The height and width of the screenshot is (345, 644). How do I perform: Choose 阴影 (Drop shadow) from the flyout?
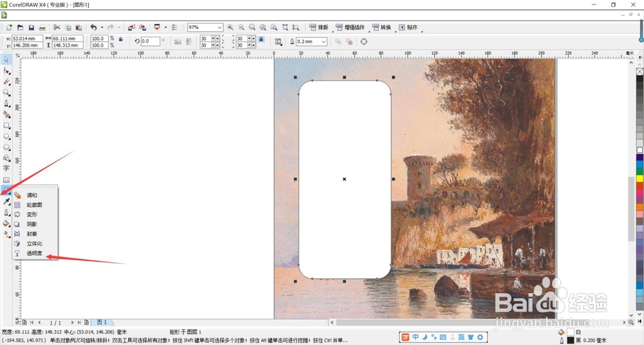pos(32,224)
